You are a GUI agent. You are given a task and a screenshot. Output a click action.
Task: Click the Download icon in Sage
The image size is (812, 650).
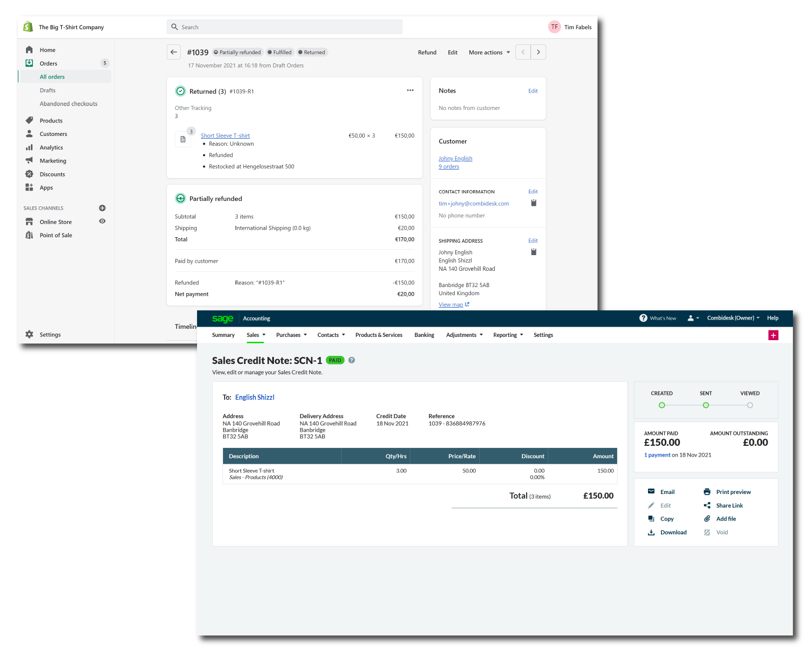click(652, 532)
